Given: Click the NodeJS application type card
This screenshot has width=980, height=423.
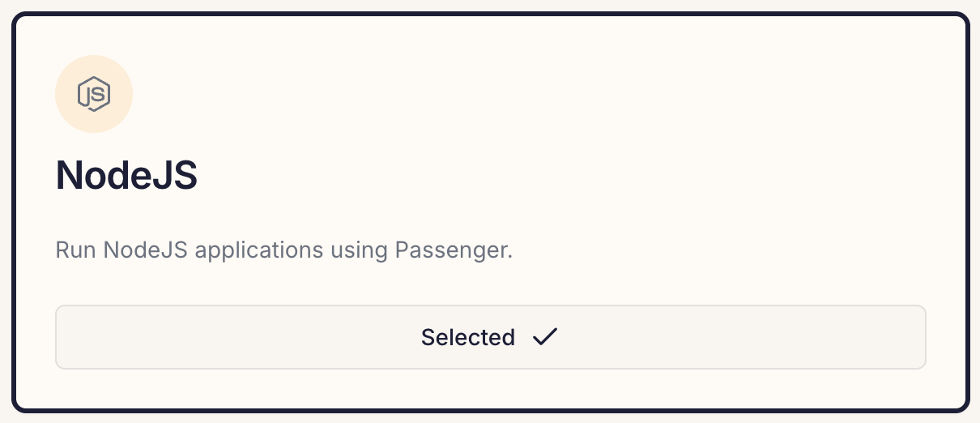Looking at the screenshot, I should pyautogui.click(x=490, y=211).
